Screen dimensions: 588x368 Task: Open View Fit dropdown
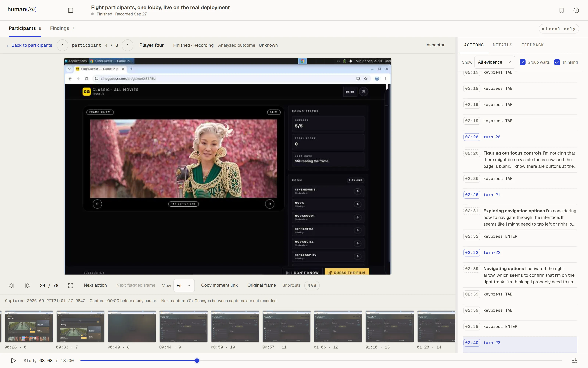184,286
